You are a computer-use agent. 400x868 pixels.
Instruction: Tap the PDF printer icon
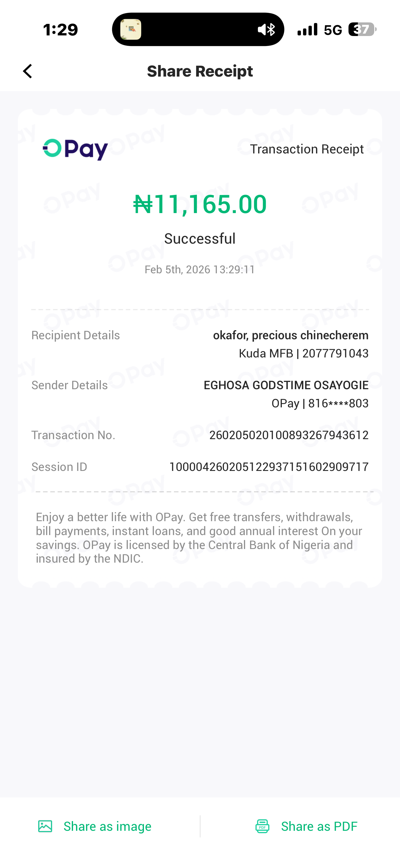(x=262, y=826)
